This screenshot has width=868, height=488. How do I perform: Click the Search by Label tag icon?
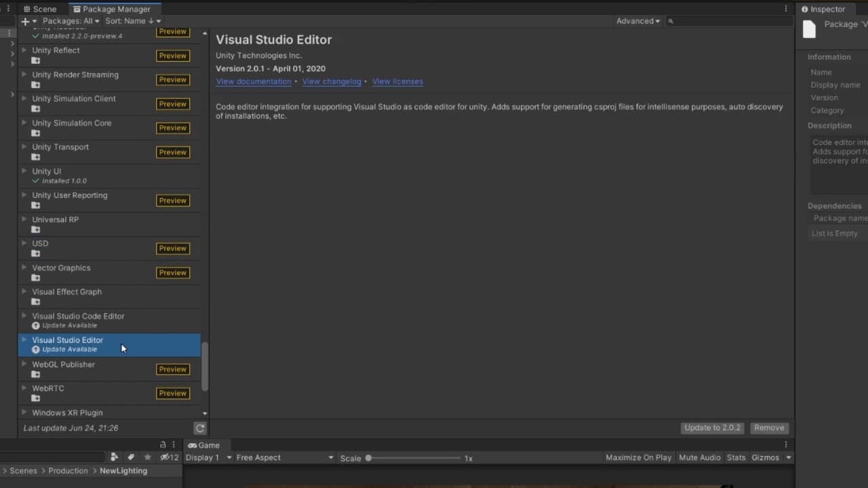(x=131, y=457)
